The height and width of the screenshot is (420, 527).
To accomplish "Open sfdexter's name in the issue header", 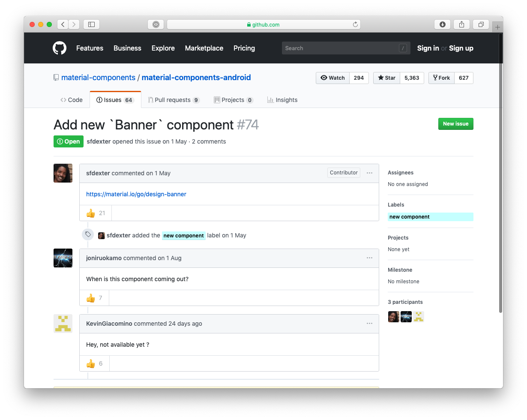I will (99, 141).
